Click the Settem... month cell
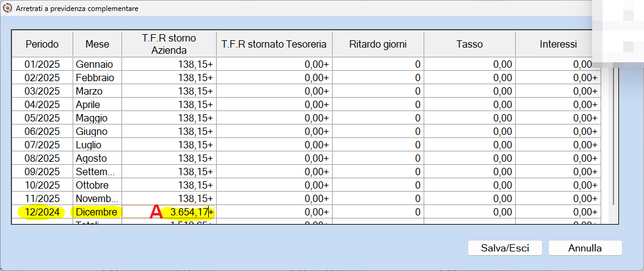644x271 pixels. tap(97, 172)
